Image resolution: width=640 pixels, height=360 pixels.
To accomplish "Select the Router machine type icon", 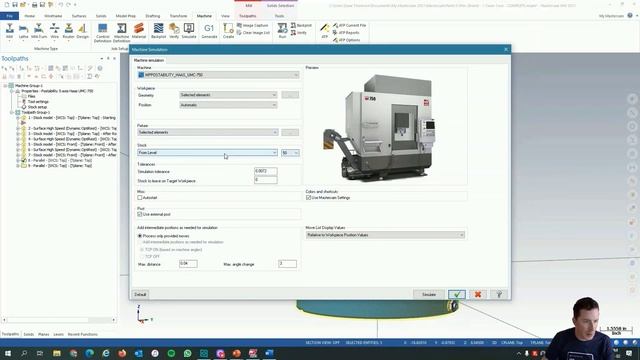I will coord(69,31).
